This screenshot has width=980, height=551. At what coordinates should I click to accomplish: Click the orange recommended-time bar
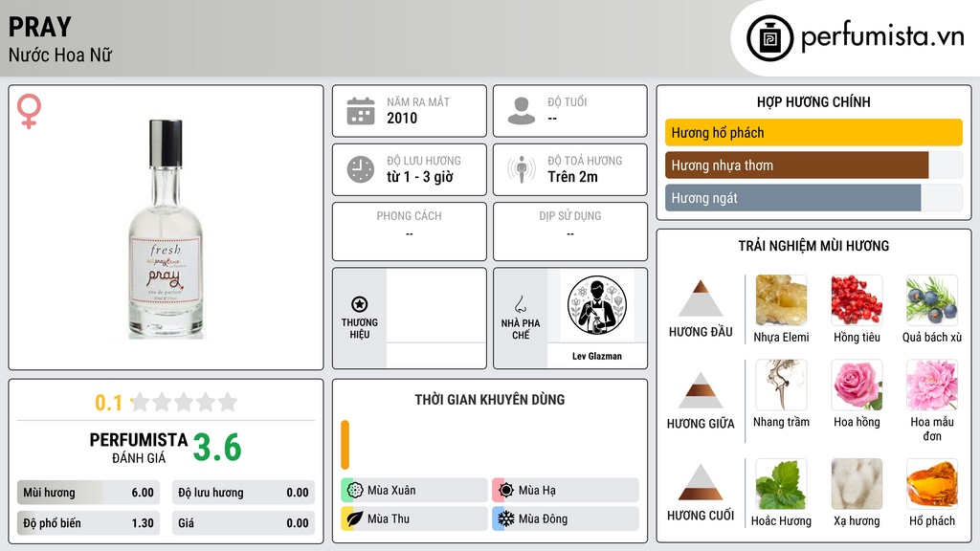pos(345,445)
